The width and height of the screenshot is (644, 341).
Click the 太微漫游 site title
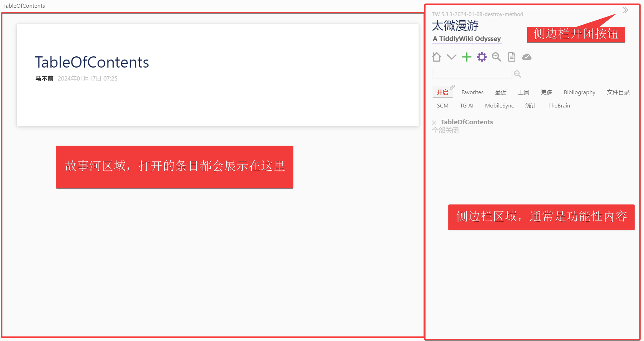coord(455,26)
